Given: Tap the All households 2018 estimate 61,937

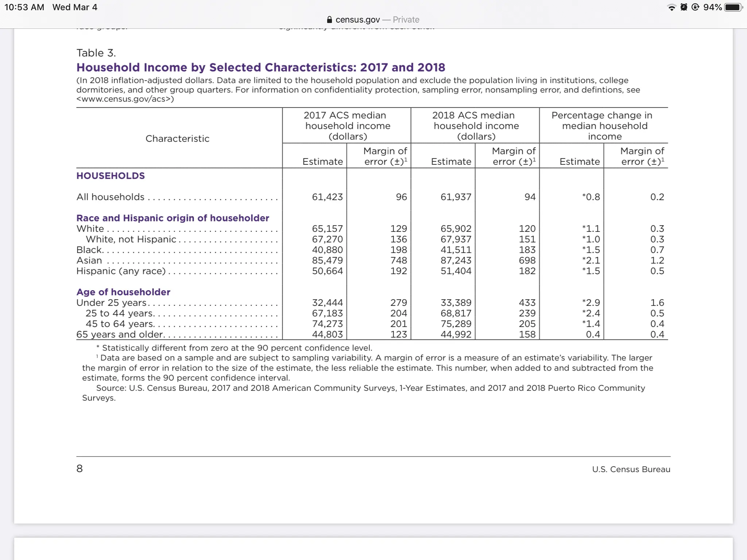Looking at the screenshot, I should point(456,197).
